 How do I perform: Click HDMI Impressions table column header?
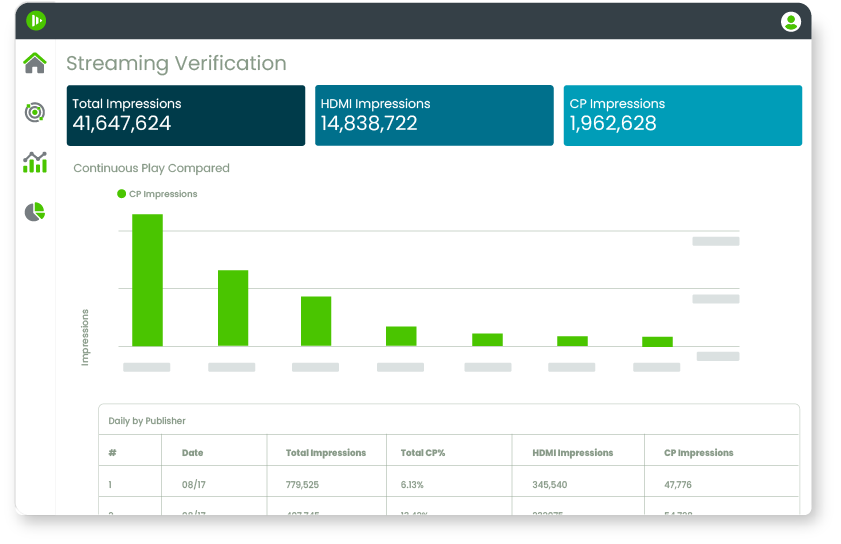(572, 453)
